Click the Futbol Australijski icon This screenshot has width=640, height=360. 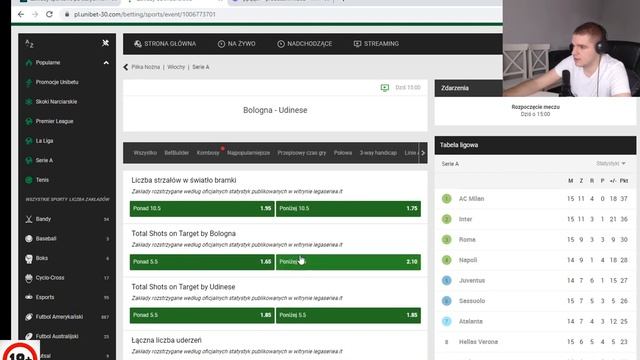tap(29, 336)
